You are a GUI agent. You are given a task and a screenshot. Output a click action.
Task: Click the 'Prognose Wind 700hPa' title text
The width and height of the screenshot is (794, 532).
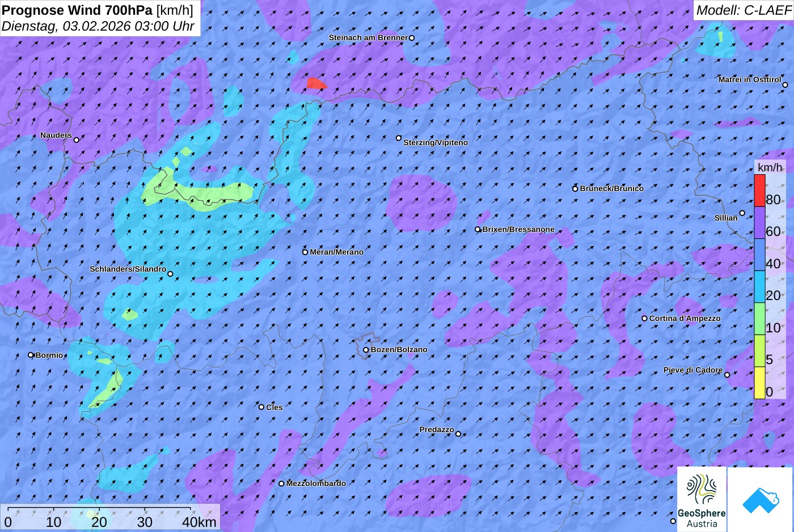[78, 10]
